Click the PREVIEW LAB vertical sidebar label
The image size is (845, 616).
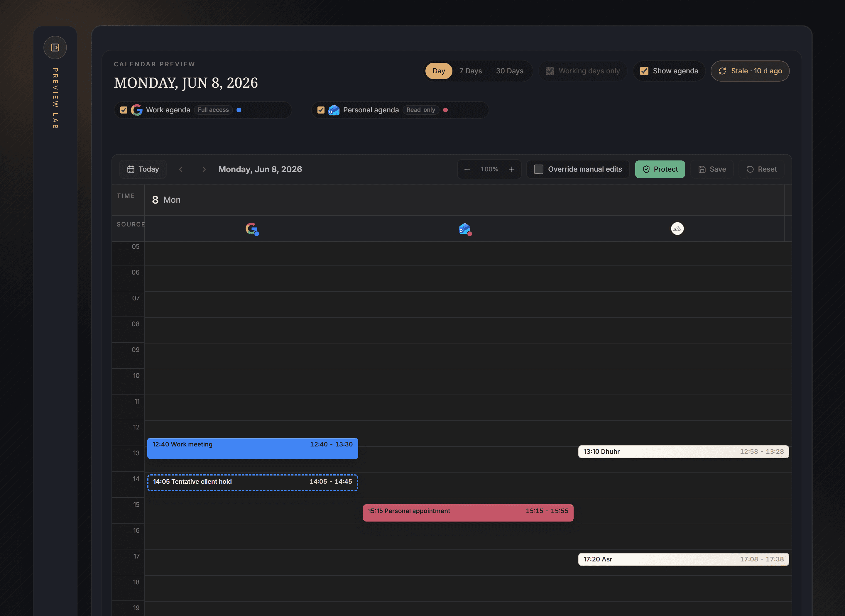[55, 98]
